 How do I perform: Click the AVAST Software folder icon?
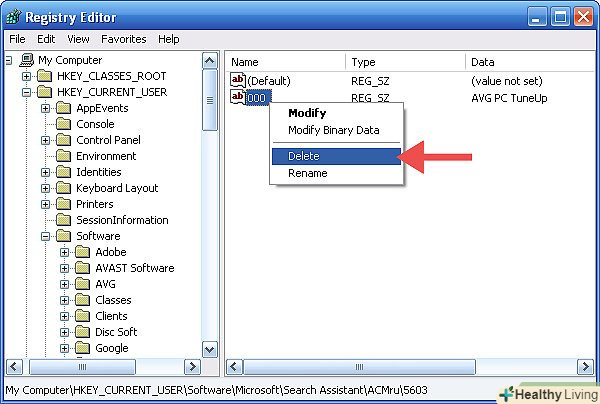click(x=83, y=268)
